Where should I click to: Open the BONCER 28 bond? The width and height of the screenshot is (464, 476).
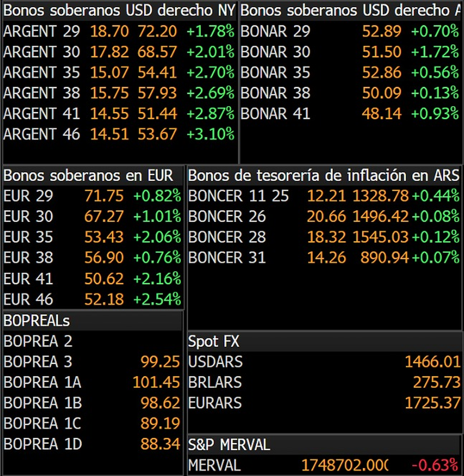pos(227,237)
